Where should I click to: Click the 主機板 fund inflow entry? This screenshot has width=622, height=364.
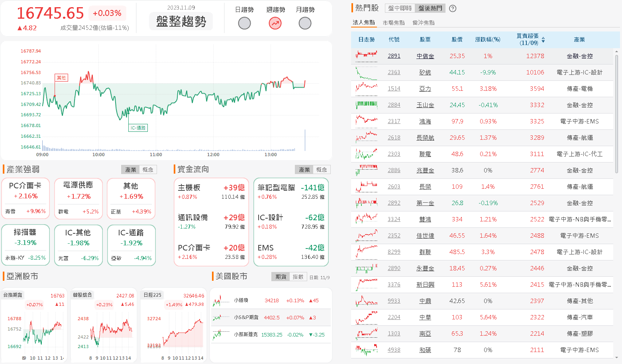click(211, 192)
